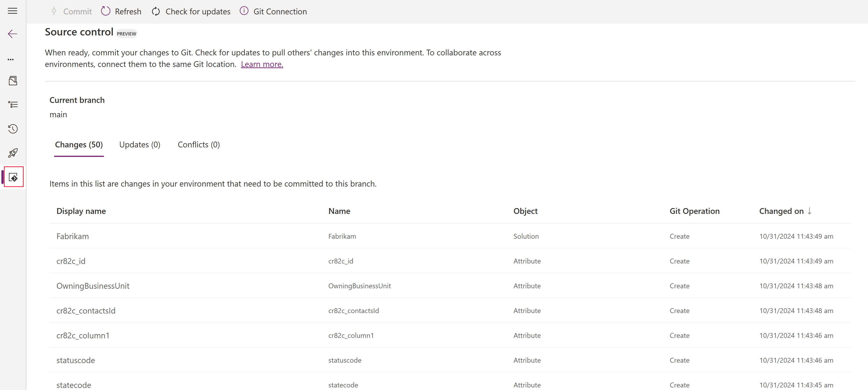Select the Fabrikam solution row

[72, 236]
